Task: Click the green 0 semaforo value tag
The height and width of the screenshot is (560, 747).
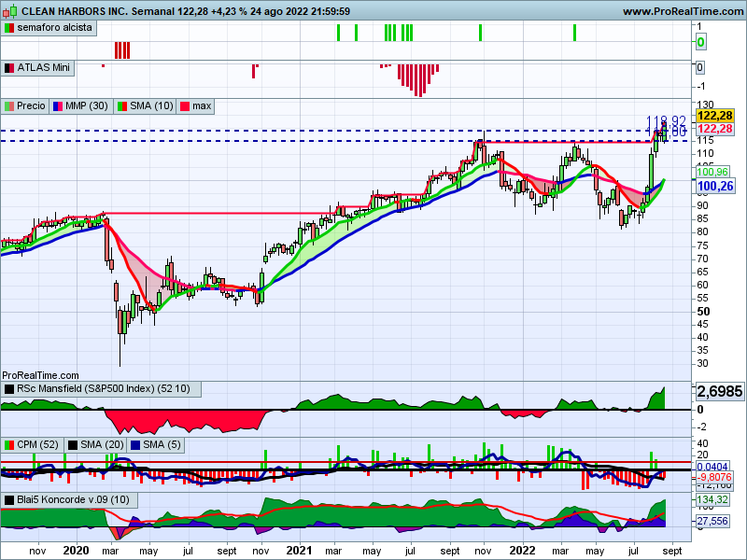Action: click(x=700, y=42)
